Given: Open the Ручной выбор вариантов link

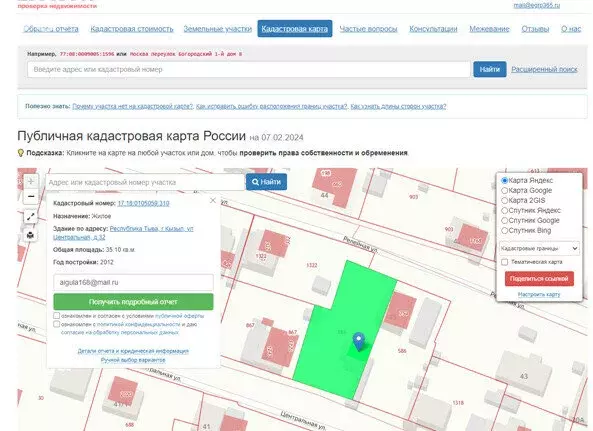Looking at the screenshot, I should (133, 360).
